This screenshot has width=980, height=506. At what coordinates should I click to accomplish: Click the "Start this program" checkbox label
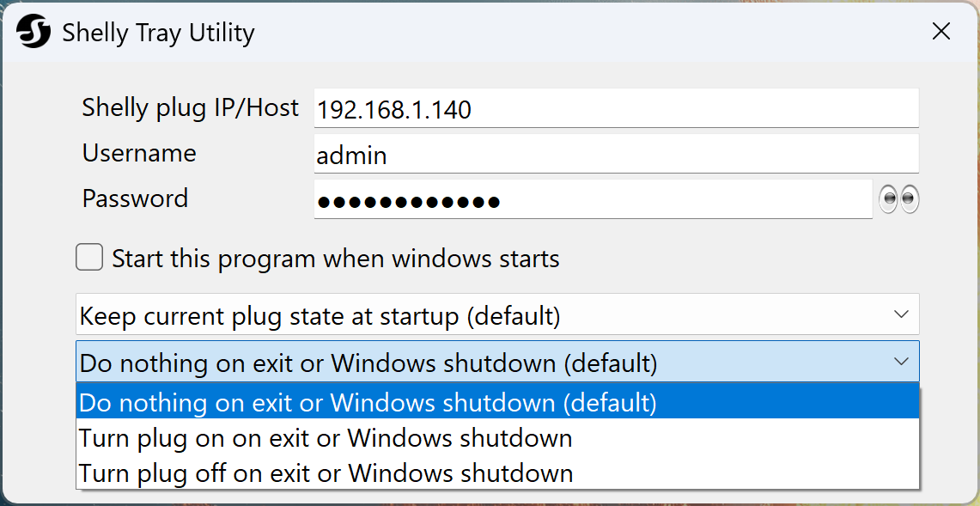(x=335, y=259)
